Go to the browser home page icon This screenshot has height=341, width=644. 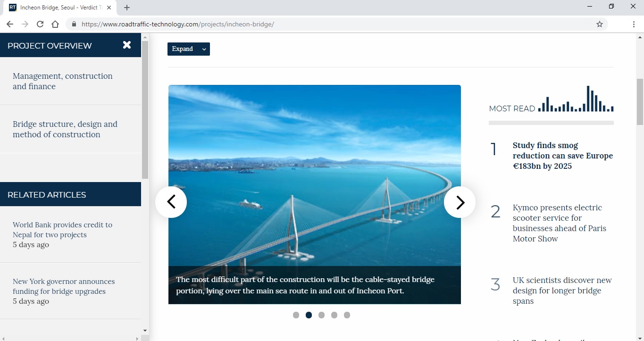pos(55,24)
